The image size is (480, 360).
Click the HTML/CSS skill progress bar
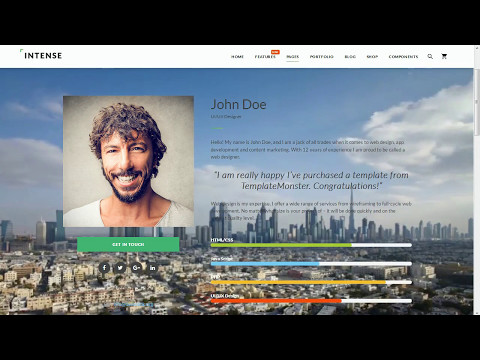pos(311,245)
